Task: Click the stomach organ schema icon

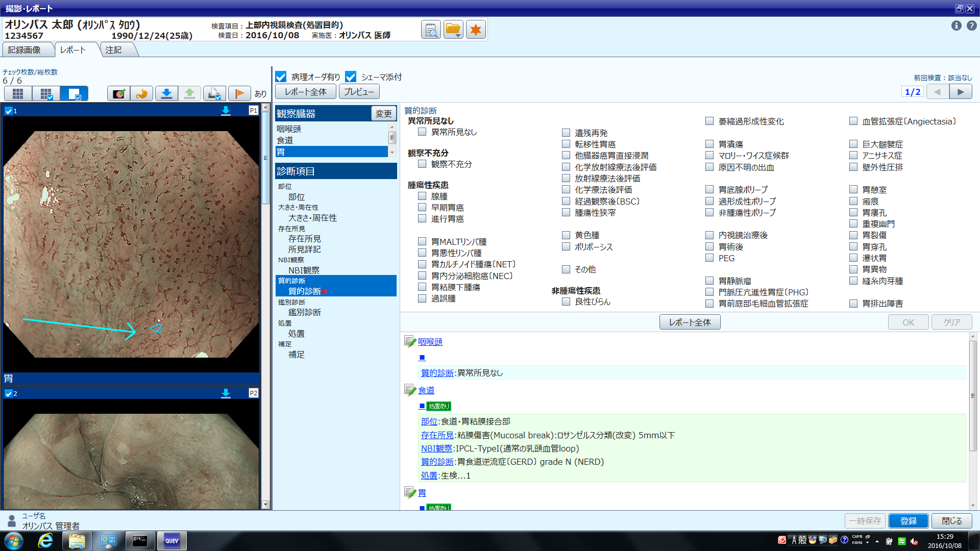Action: point(142,93)
